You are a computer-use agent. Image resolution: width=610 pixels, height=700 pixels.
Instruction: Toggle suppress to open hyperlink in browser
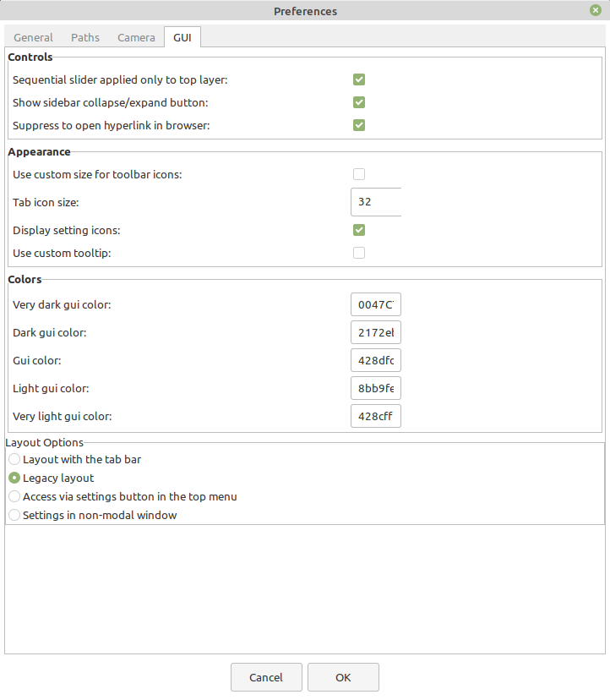point(359,124)
